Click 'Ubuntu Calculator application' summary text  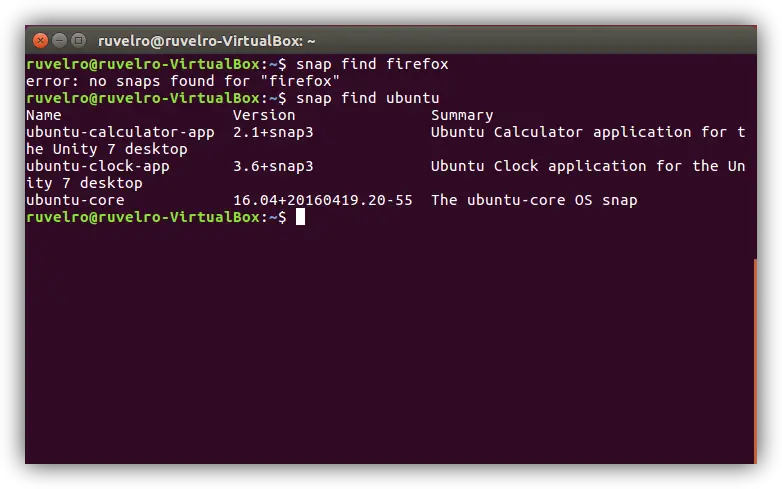[561, 133]
